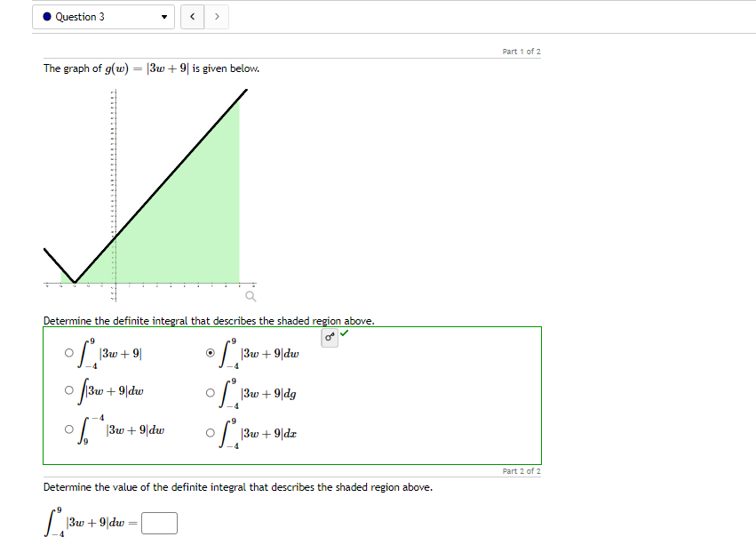Click the dropdown arrow on the question selector
The image size is (756, 545).
[x=163, y=16]
